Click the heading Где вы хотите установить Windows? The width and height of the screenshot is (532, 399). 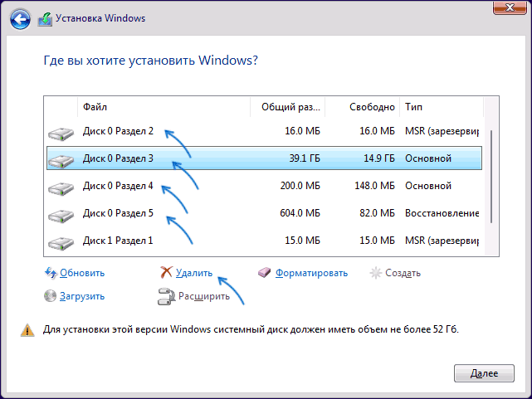[x=151, y=61]
